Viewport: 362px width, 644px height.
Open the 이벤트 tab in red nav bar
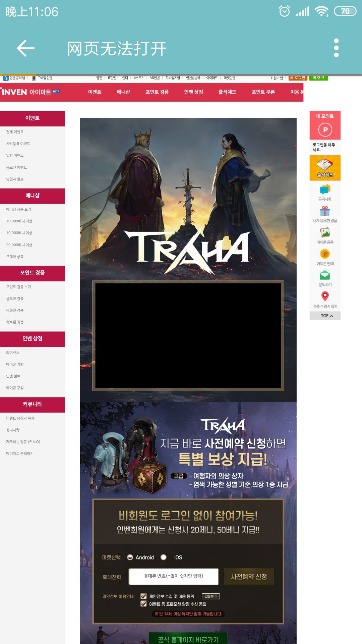click(95, 92)
